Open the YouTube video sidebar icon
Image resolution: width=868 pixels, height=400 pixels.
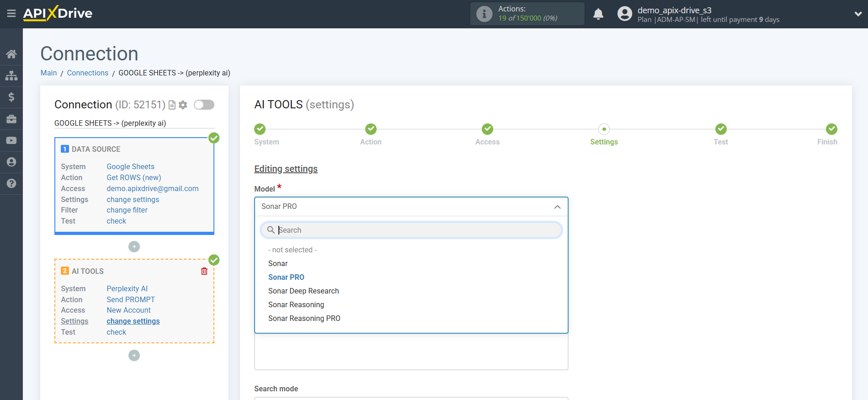[11, 140]
